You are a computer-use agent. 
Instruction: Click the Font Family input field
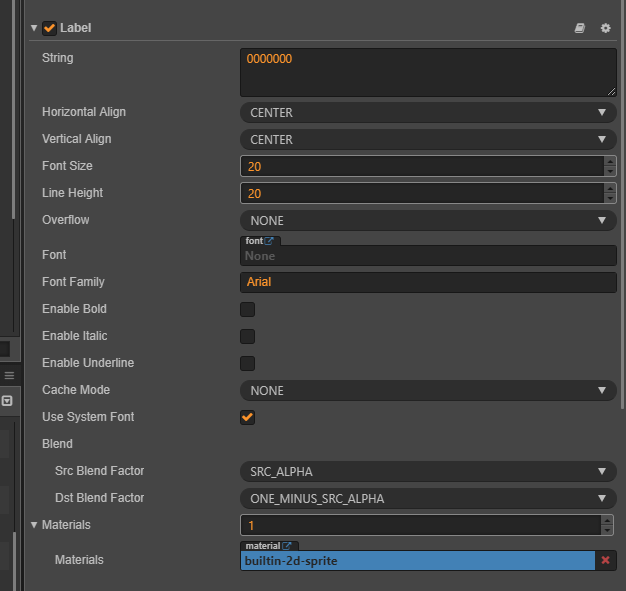[x=428, y=282]
